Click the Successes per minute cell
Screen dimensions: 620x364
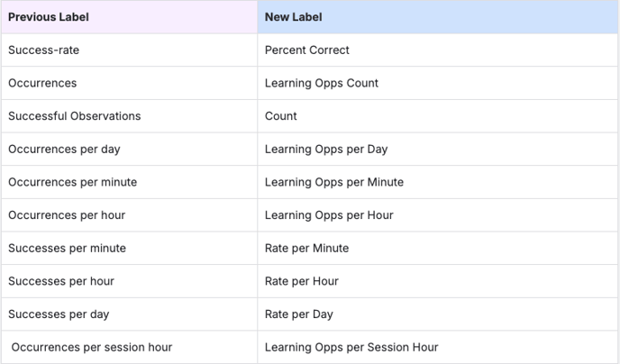pos(68,249)
